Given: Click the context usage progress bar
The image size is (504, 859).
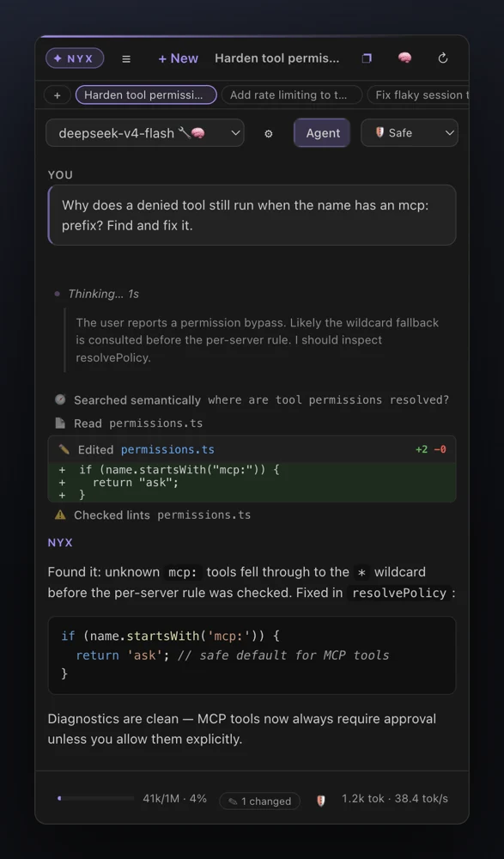Looking at the screenshot, I should pos(95,799).
